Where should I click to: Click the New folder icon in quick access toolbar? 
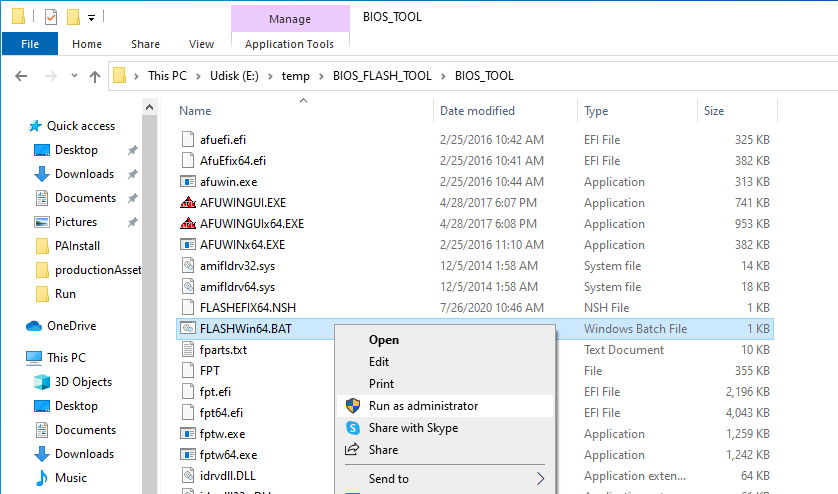(x=73, y=18)
